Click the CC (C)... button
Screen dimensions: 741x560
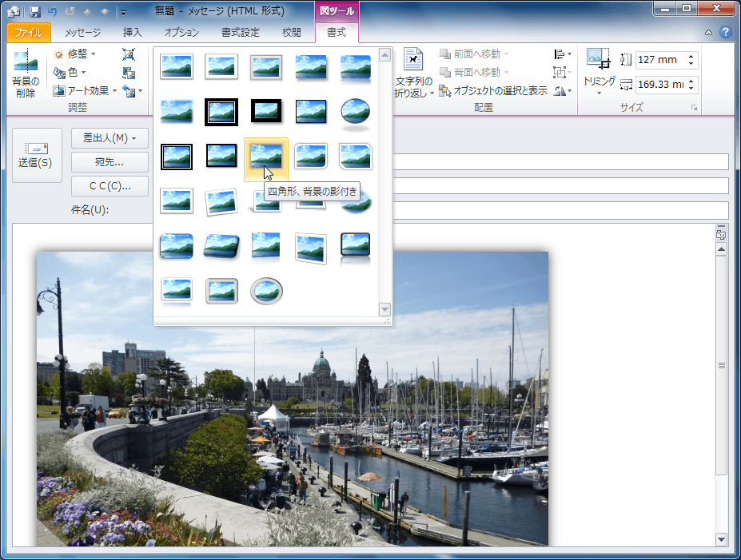click(110, 186)
